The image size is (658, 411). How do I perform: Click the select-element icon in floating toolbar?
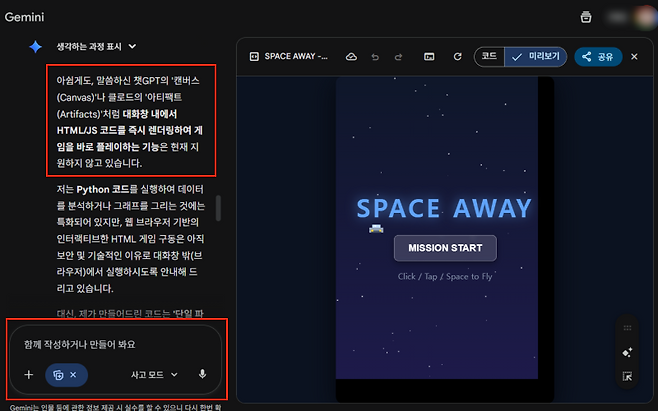[x=627, y=376]
